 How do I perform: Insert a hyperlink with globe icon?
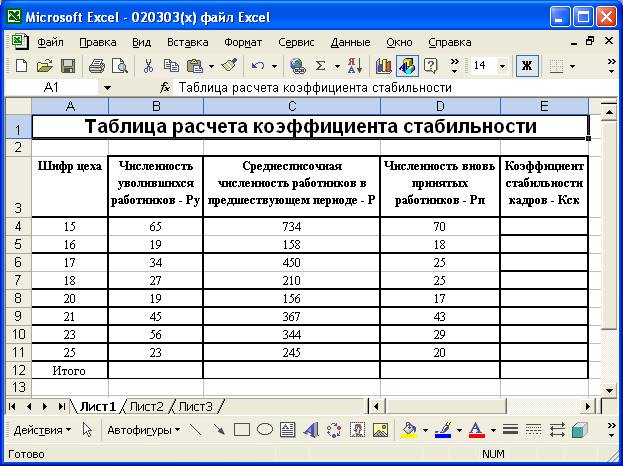click(298, 66)
